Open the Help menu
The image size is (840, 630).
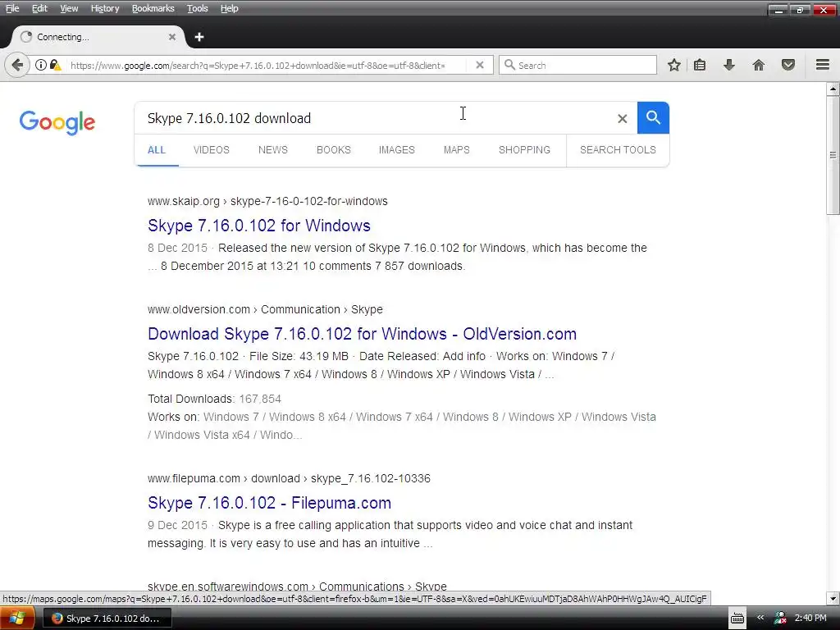[230, 8]
